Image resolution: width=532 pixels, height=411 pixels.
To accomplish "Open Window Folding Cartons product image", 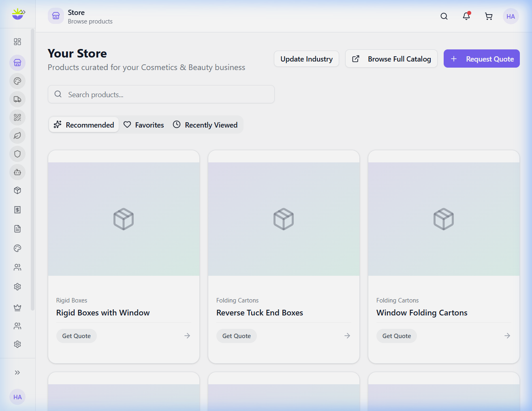I will [x=444, y=219].
